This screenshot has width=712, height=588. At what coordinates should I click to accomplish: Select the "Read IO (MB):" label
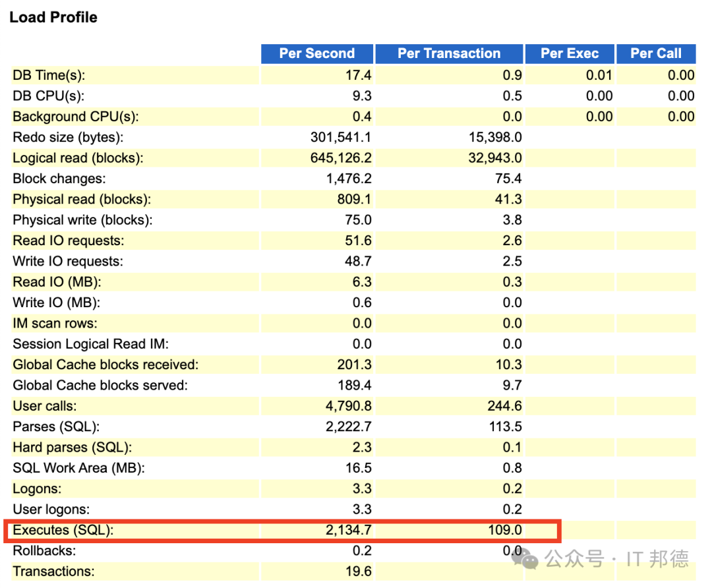(57, 282)
